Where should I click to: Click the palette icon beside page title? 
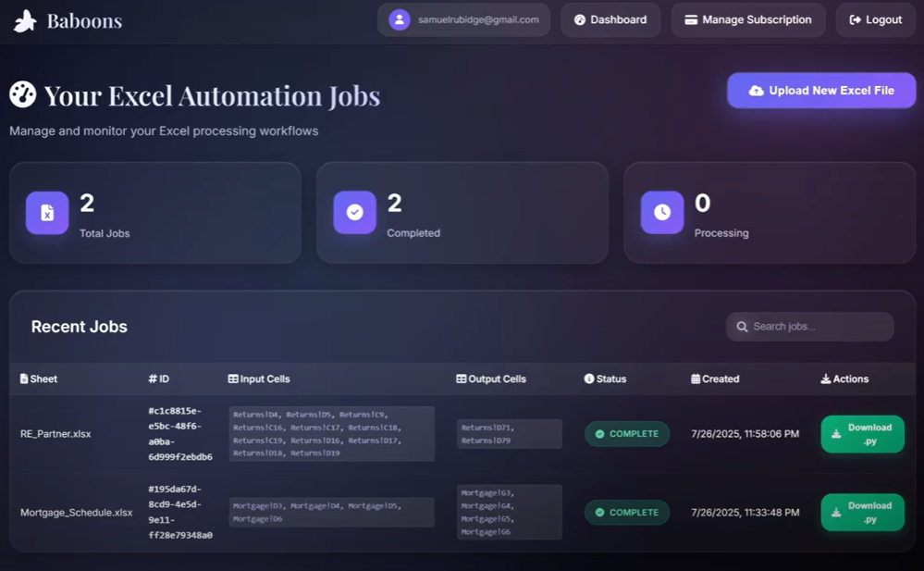22,94
